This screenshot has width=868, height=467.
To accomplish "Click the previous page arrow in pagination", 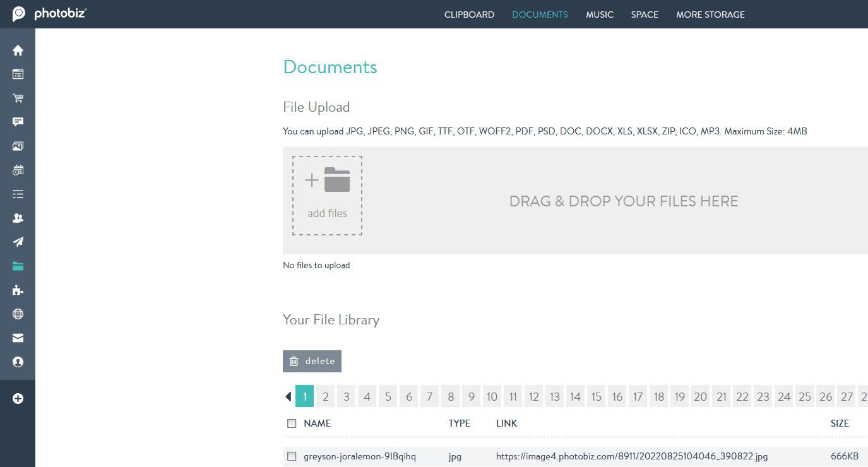I will [288, 397].
